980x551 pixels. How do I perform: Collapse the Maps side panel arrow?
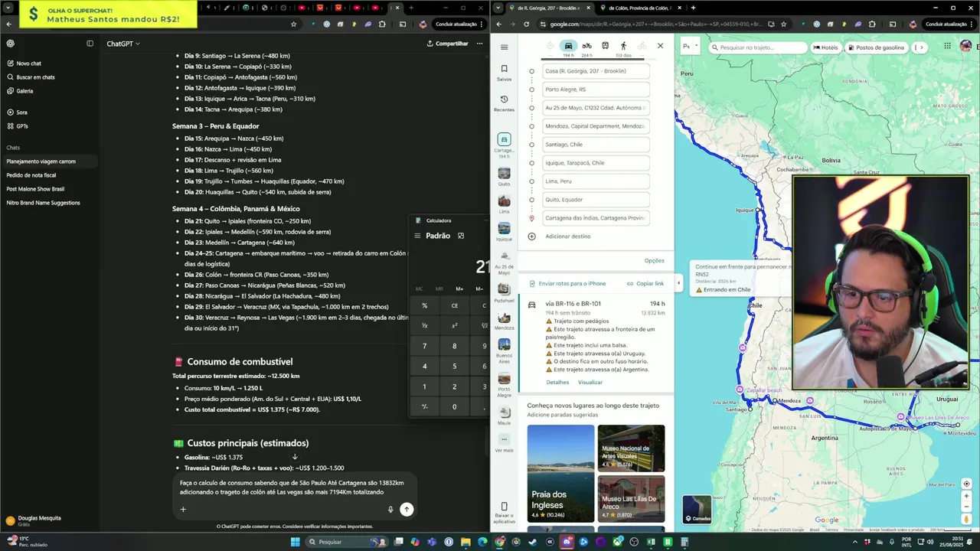tap(678, 283)
